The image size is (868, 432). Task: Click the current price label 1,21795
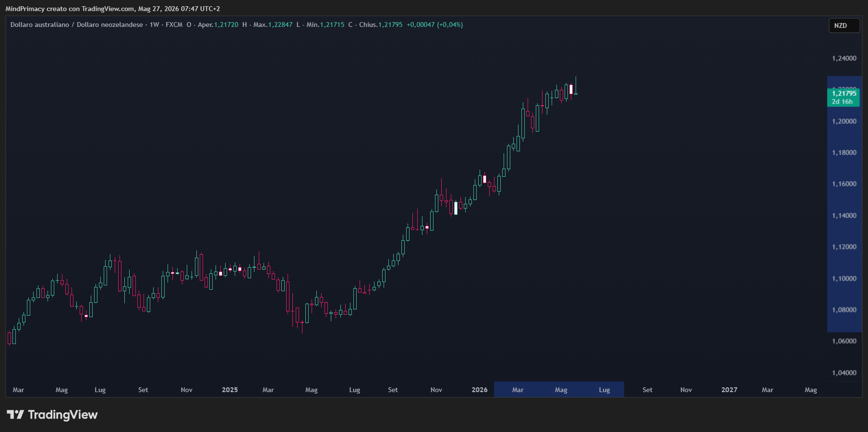coord(844,93)
